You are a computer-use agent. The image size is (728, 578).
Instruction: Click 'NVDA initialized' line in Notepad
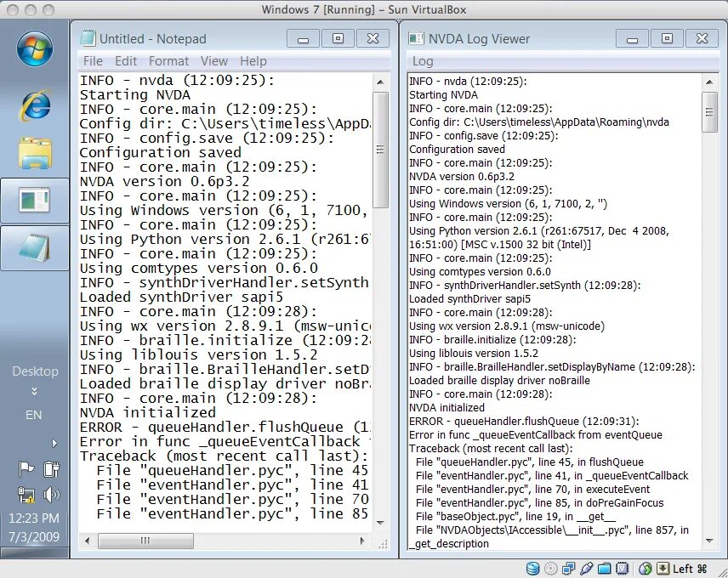(x=148, y=412)
